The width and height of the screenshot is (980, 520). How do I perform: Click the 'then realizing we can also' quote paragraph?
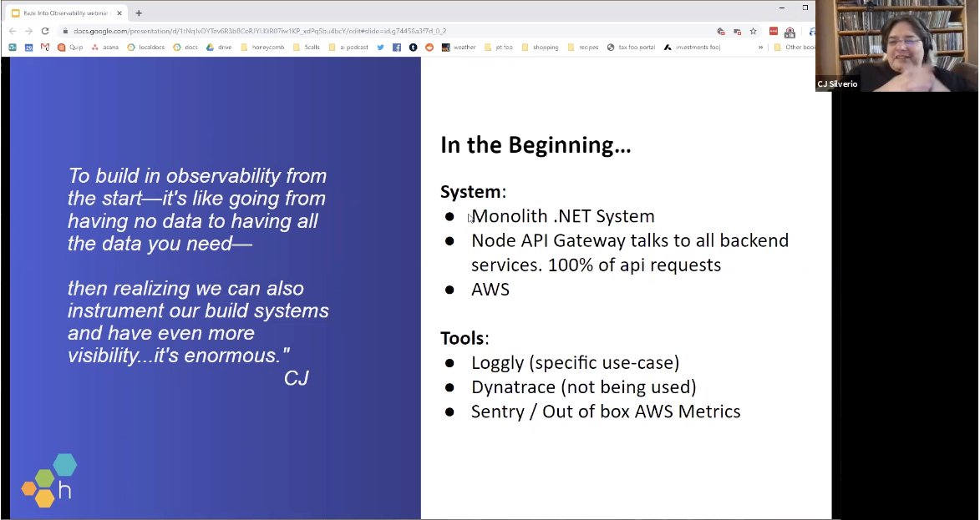coord(198,321)
